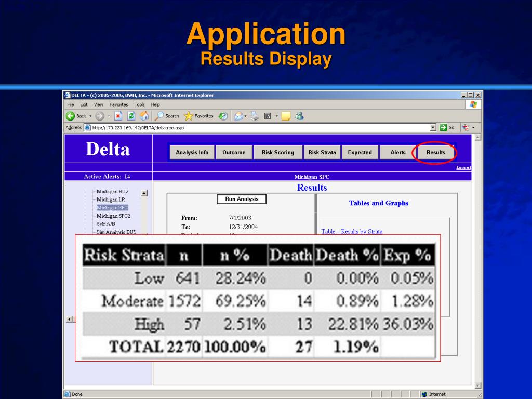This screenshot has height=399, width=532.
Task: Click the Windows flag logo
Action: (473, 104)
